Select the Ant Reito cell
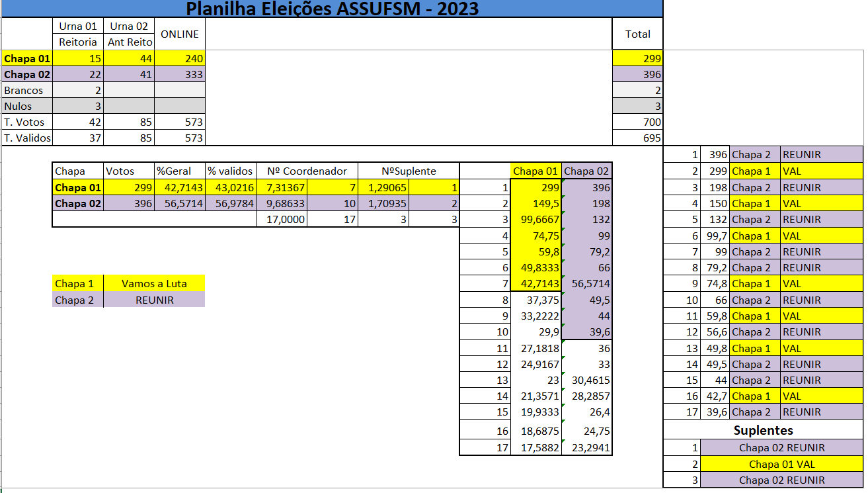This screenshot has width=868, height=493. (x=130, y=42)
